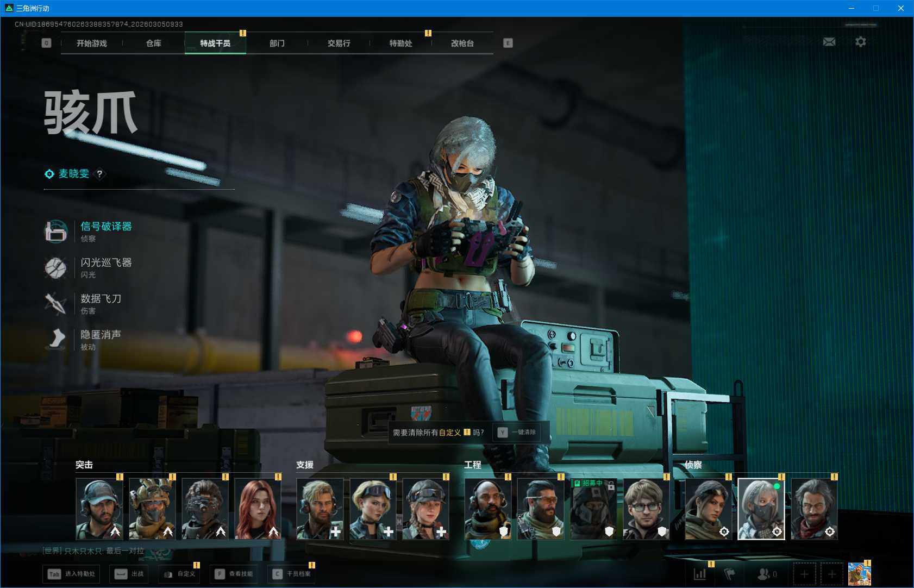Screen dimensions: 914x588
Task: Select the tan-helmeted masked assault operator
Action: (152, 509)
